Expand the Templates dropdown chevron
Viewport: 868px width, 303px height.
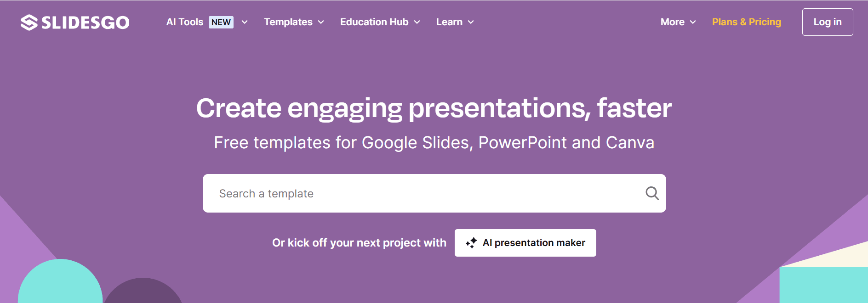(x=321, y=22)
